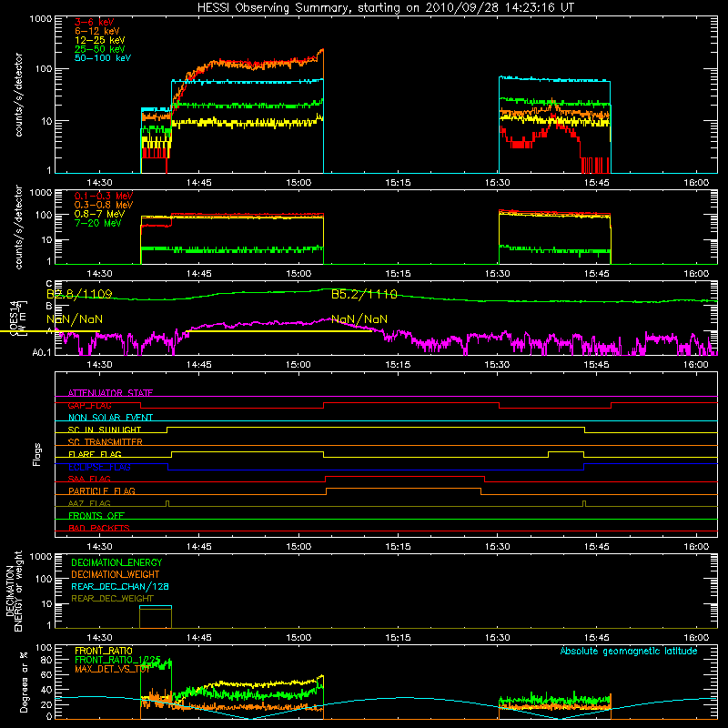
Task: Click the PARTICLE_FLAG label
Action: [102, 490]
